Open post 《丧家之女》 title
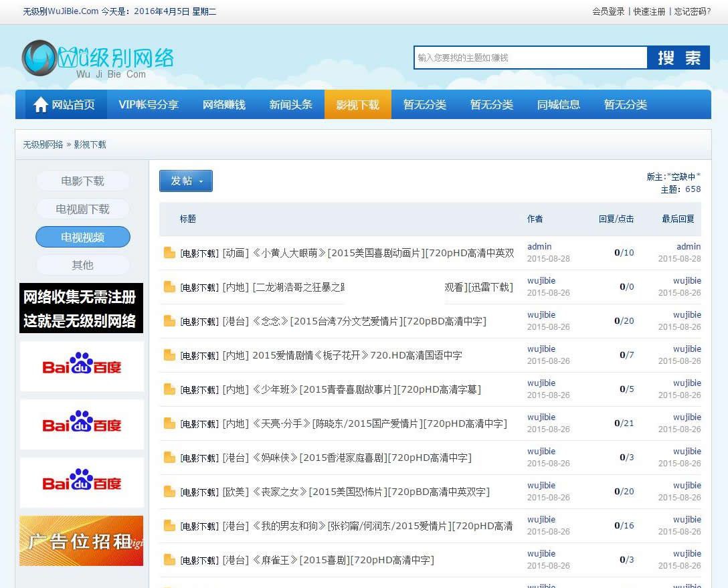This screenshot has width=728, height=588. tap(371, 492)
